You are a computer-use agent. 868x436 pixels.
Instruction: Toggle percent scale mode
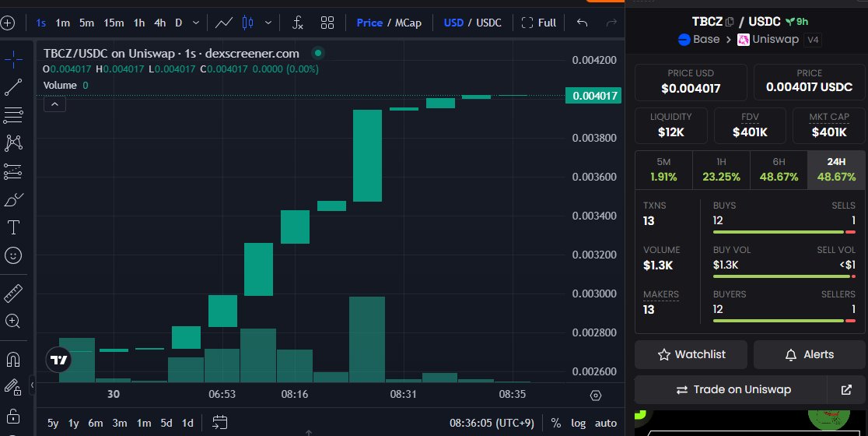point(556,423)
